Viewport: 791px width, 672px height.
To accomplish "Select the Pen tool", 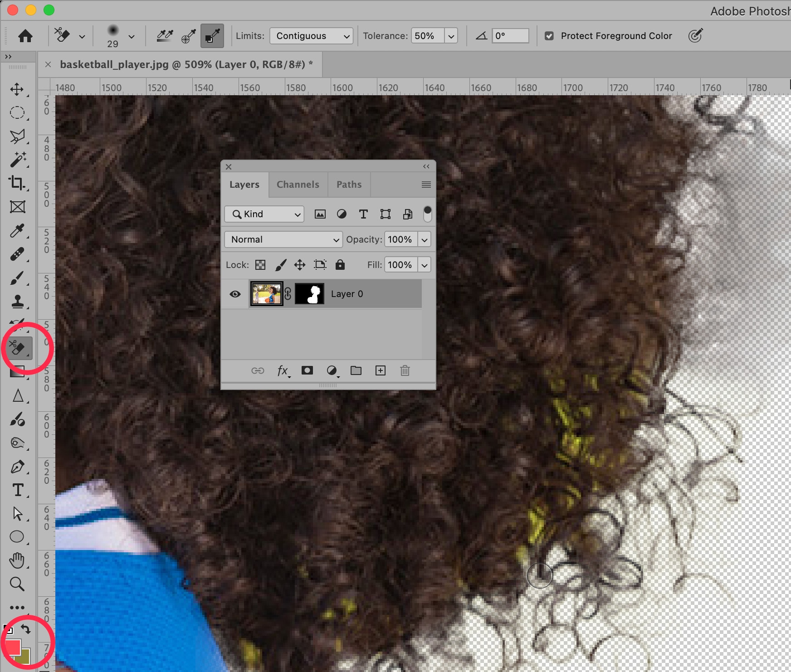I will pyautogui.click(x=17, y=467).
